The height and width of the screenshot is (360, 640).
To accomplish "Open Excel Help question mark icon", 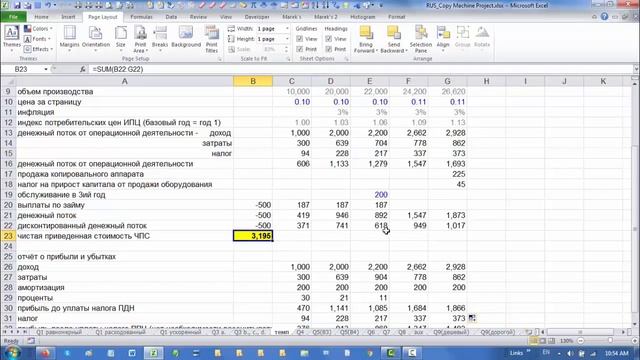I will click(x=604, y=17).
